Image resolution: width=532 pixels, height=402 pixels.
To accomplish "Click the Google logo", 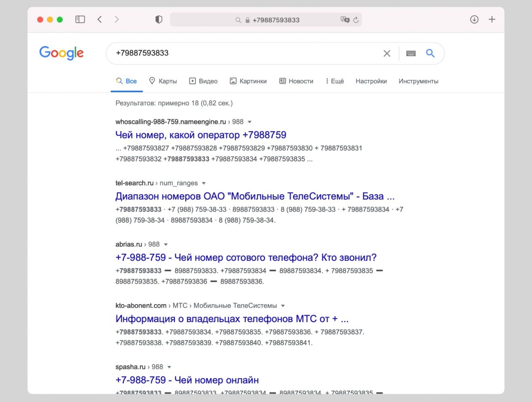I will click(x=61, y=53).
